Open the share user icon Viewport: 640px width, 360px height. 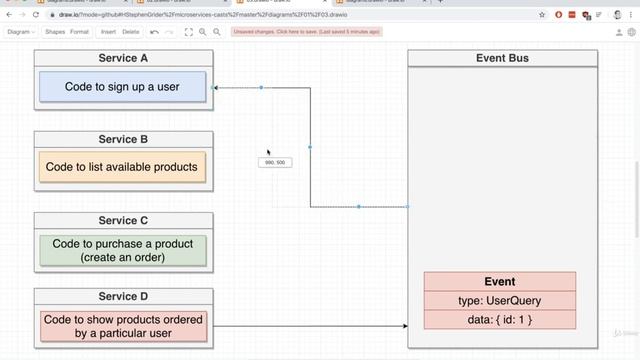619,32
